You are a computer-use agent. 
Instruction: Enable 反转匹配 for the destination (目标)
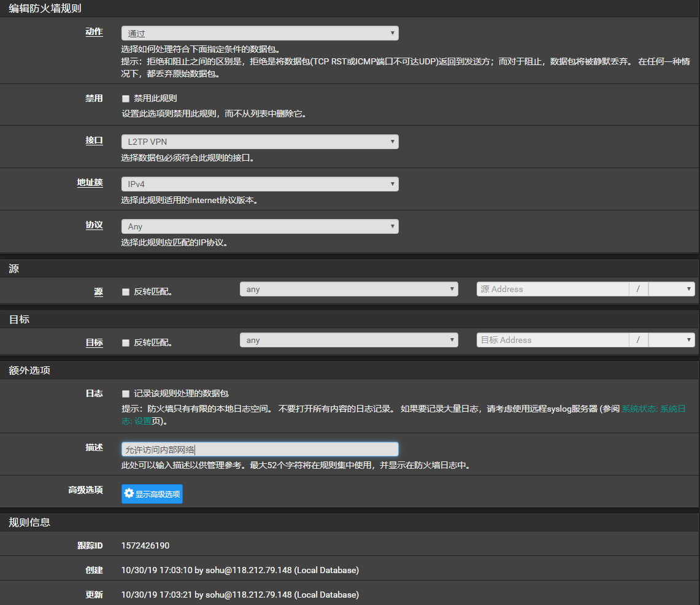point(126,343)
